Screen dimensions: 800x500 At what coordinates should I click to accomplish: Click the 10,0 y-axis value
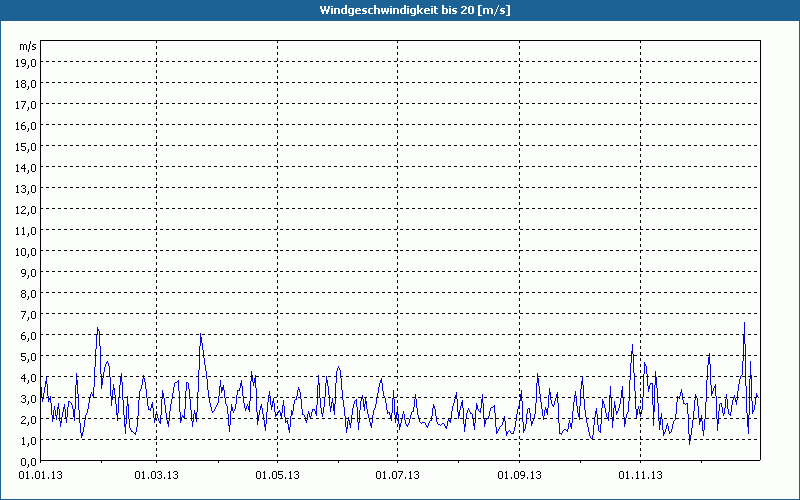click(26, 252)
